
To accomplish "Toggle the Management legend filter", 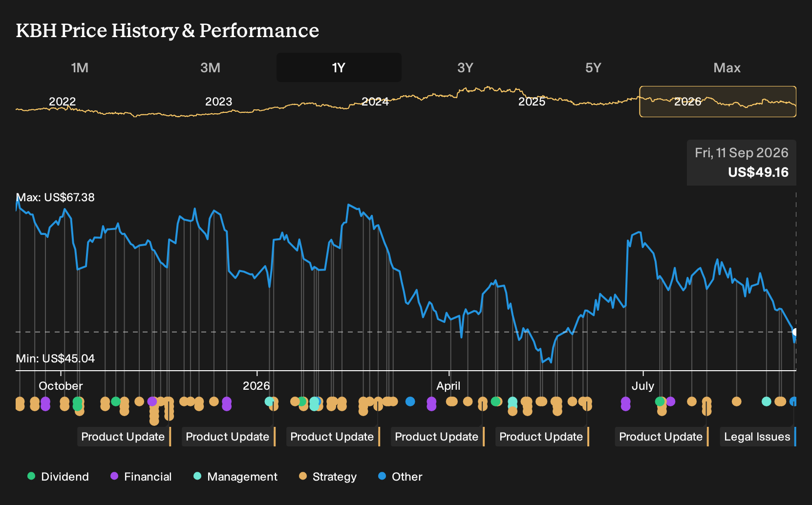I will pyautogui.click(x=235, y=477).
